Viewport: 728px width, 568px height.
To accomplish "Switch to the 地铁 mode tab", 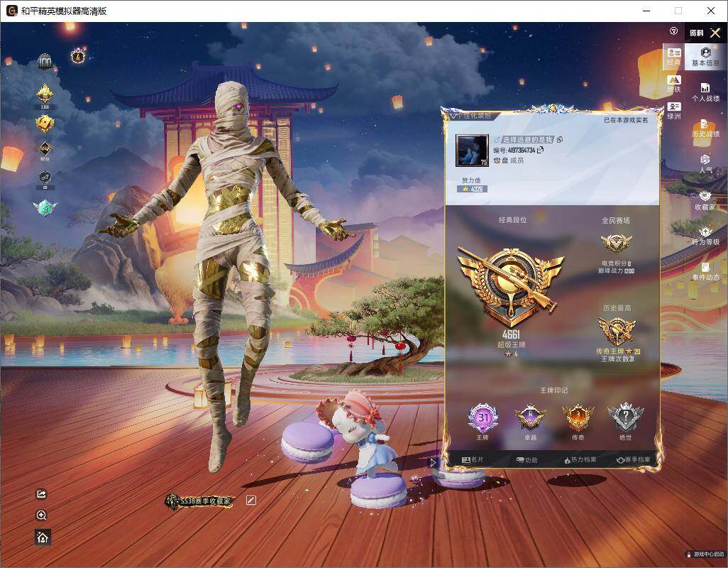I will click(673, 84).
